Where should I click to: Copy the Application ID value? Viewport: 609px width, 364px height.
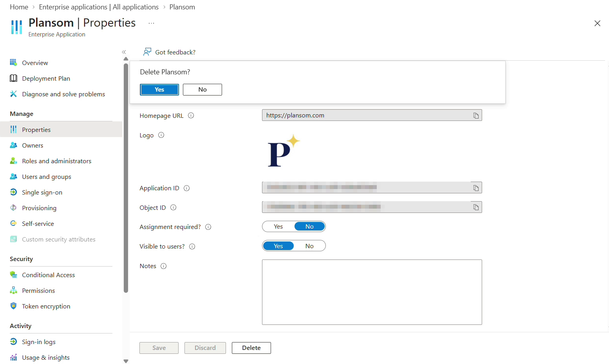point(476,188)
